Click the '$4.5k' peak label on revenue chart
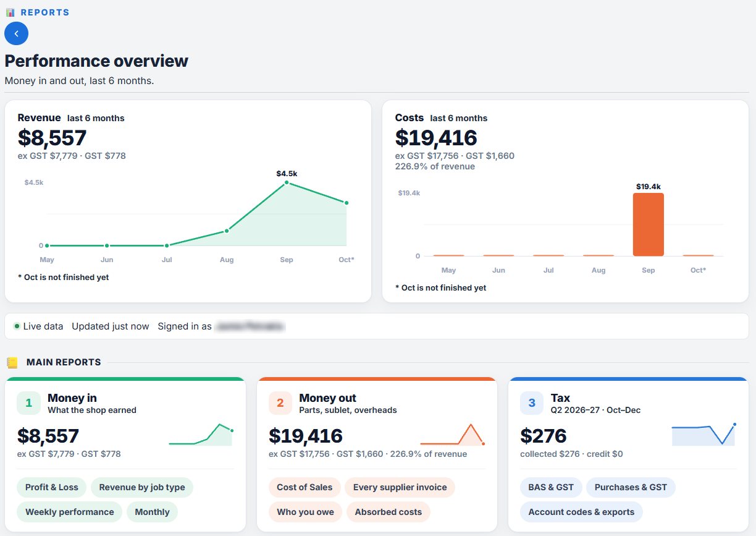 [x=287, y=174]
